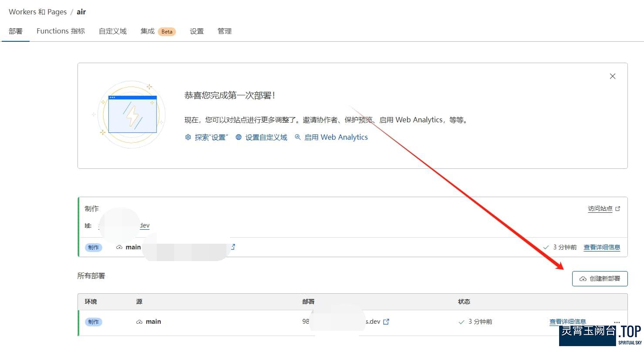644x349 pixels.
Task: Open 查看详细信息 in the deployments table row
Action: pyautogui.click(x=567, y=322)
